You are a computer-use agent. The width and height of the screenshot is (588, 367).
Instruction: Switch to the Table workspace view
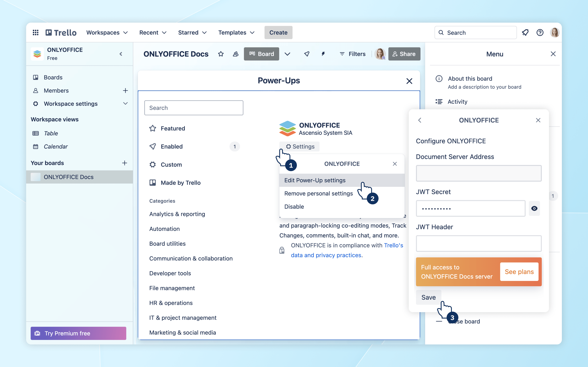[51, 133]
